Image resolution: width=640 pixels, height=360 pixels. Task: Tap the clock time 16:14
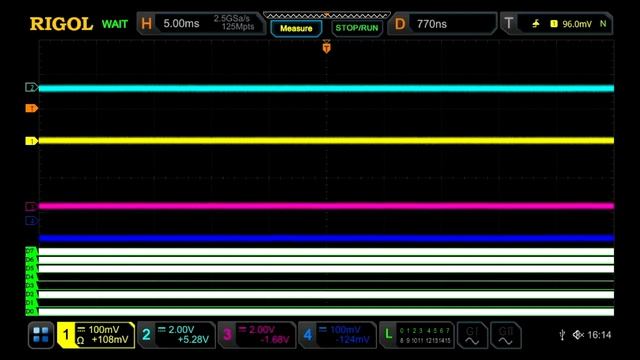click(x=599, y=335)
